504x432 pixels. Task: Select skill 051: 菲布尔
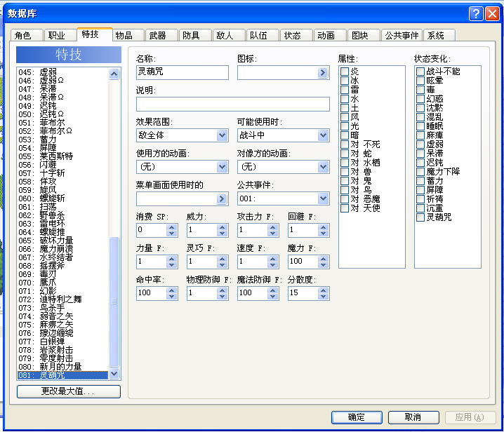62,123
